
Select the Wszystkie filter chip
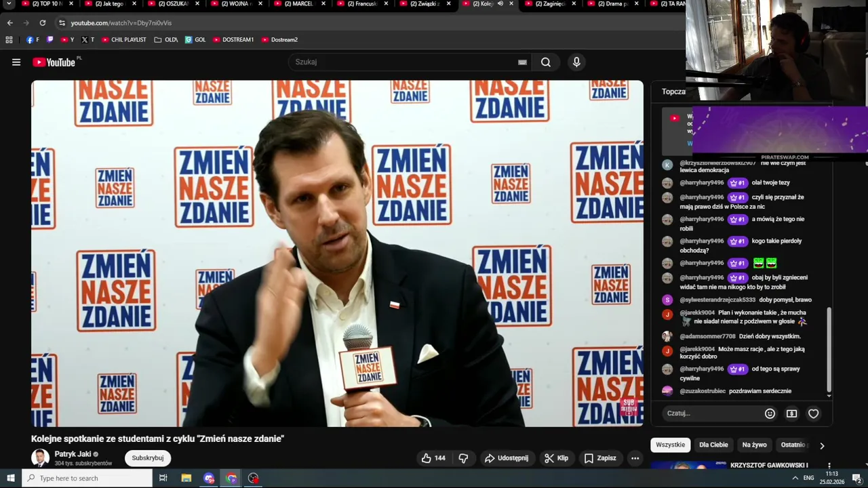(670, 445)
